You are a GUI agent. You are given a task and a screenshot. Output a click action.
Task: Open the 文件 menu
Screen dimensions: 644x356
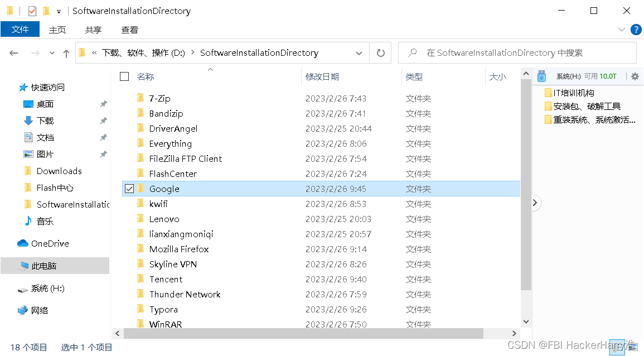(20, 30)
